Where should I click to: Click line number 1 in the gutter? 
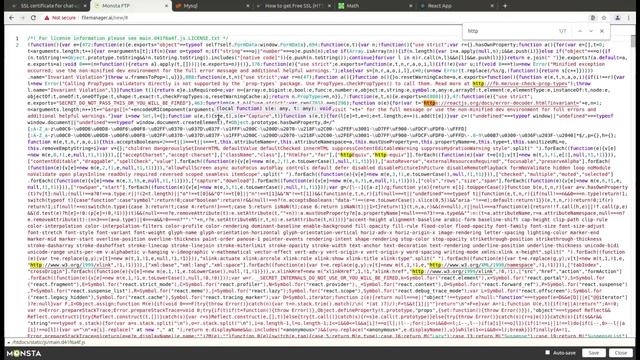click(17, 38)
